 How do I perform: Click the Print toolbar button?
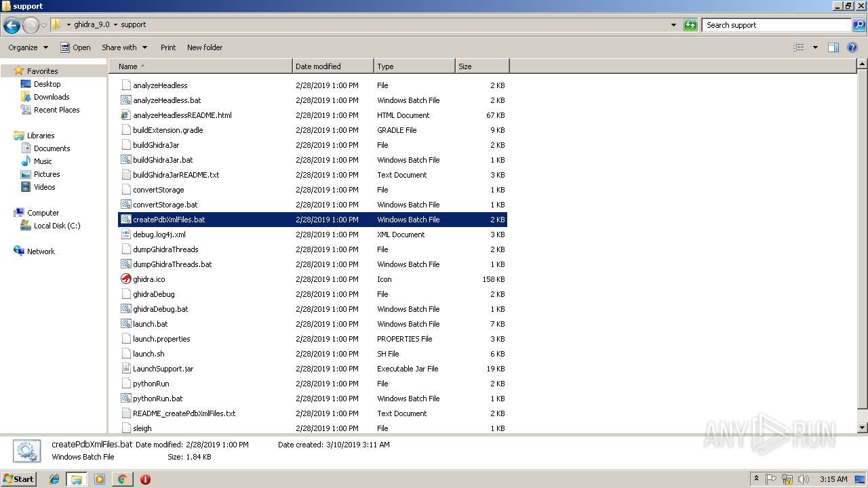(168, 47)
